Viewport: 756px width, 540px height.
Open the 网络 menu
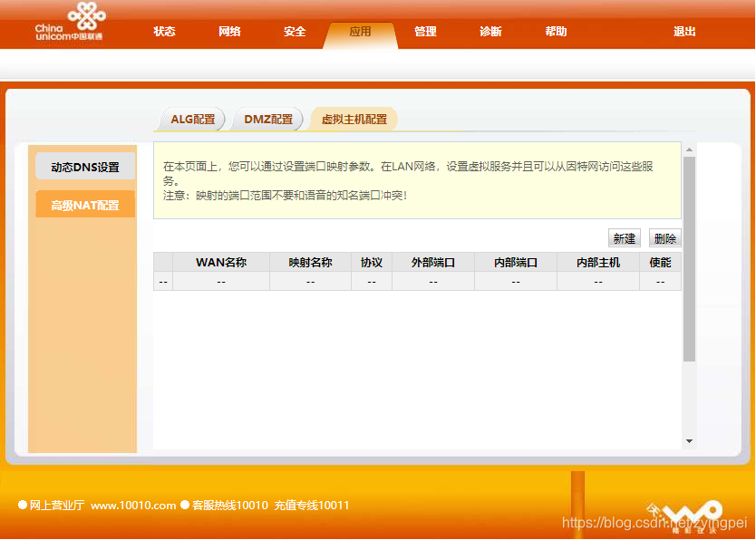pyautogui.click(x=229, y=32)
